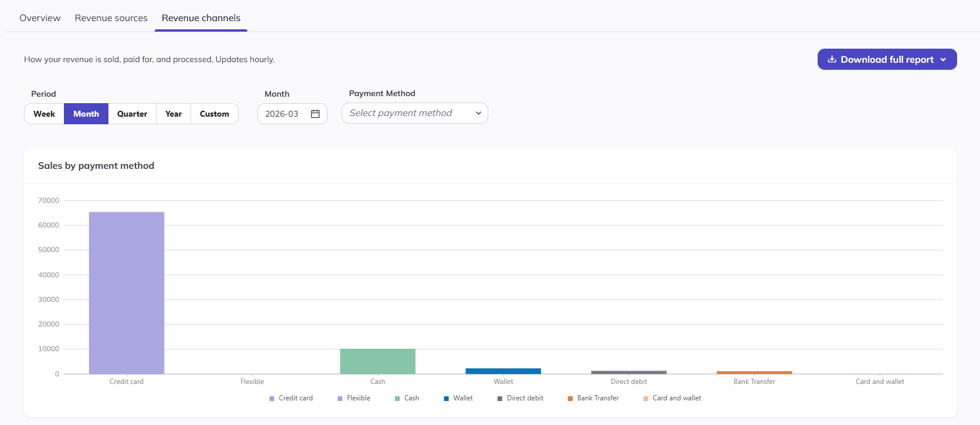980x425 pixels.
Task: Toggle Bank Transfer legend entry
Action: point(593,398)
